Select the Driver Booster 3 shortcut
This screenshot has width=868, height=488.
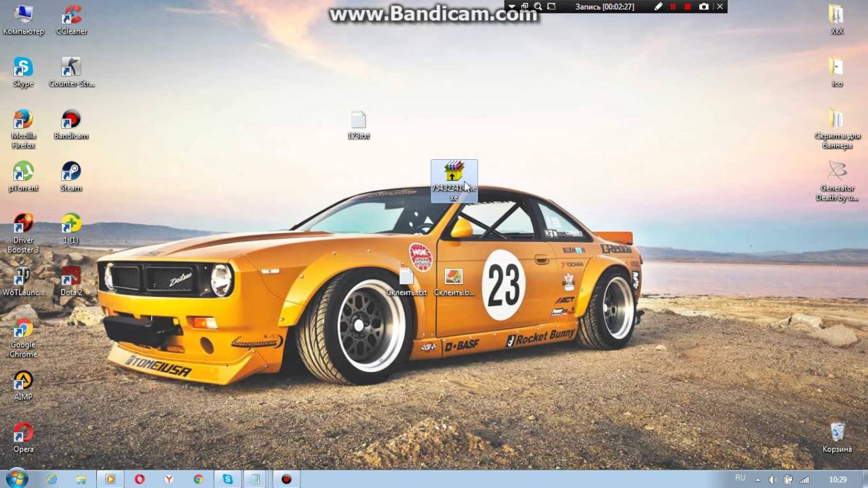pyautogui.click(x=23, y=233)
